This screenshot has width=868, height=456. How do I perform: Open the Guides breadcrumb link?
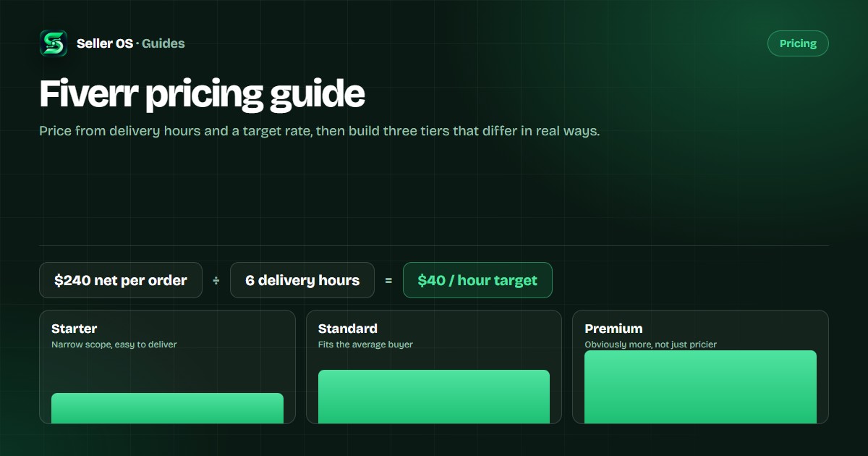tap(163, 43)
